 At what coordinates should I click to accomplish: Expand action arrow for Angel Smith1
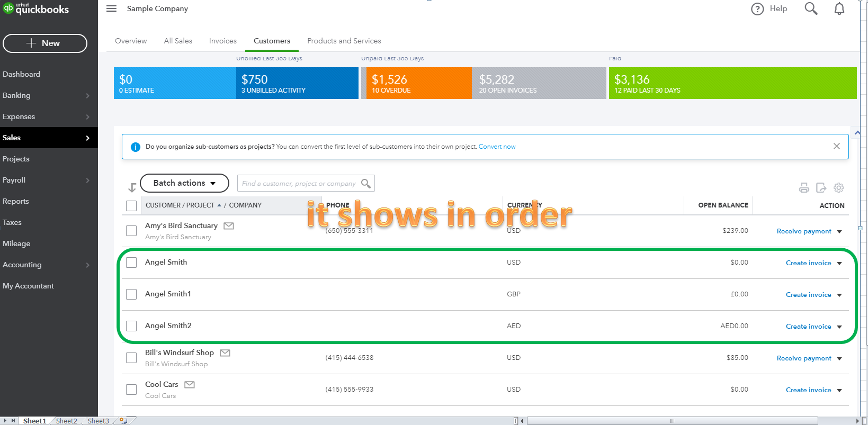click(x=839, y=295)
